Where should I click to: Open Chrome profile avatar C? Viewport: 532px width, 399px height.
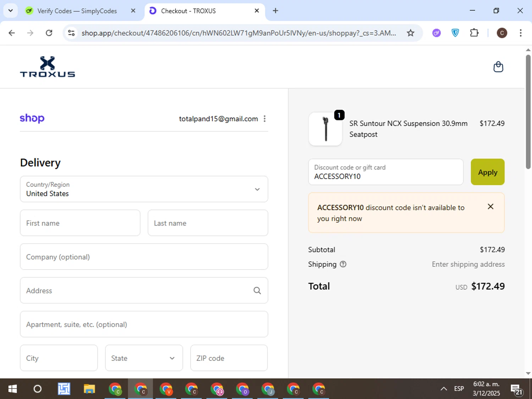click(x=501, y=33)
